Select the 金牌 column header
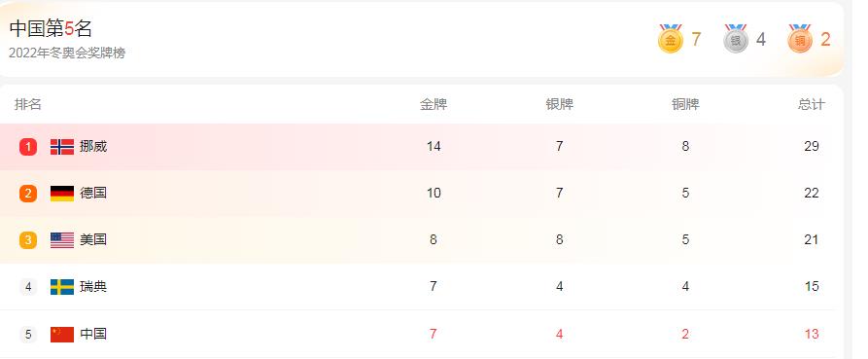The image size is (868, 359). [x=434, y=104]
